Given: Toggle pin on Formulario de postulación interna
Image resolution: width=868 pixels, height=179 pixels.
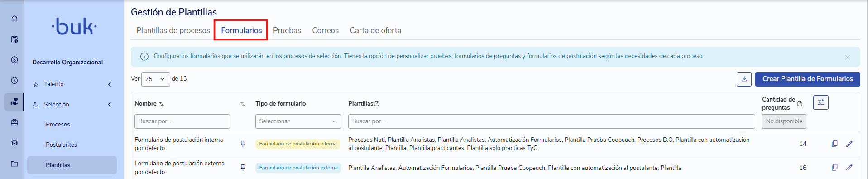Looking at the screenshot, I should 243,144.
